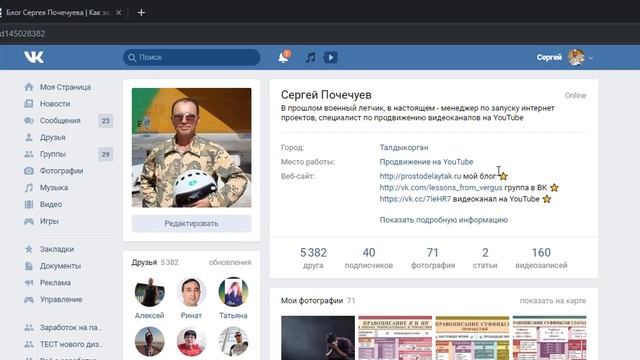Image resolution: width=640 pixels, height=360 pixels.
Task: Click the messages icon beside Сообщения
Action: [x=29, y=120]
